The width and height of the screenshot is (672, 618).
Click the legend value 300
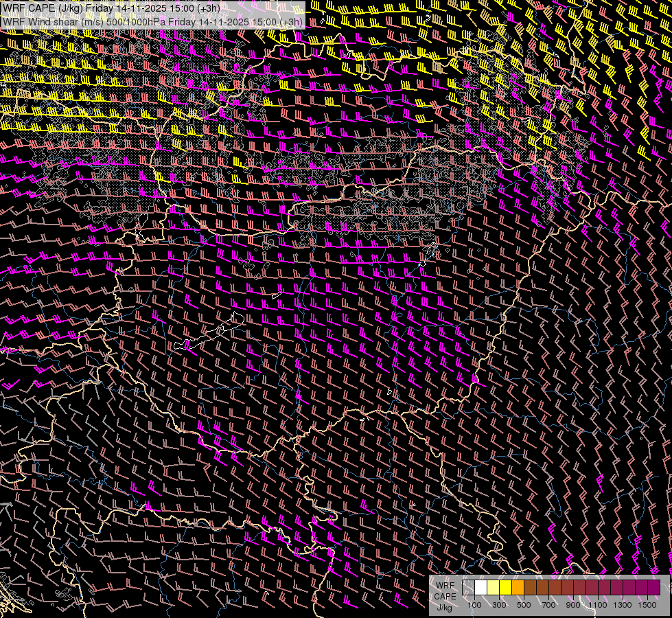(x=499, y=605)
